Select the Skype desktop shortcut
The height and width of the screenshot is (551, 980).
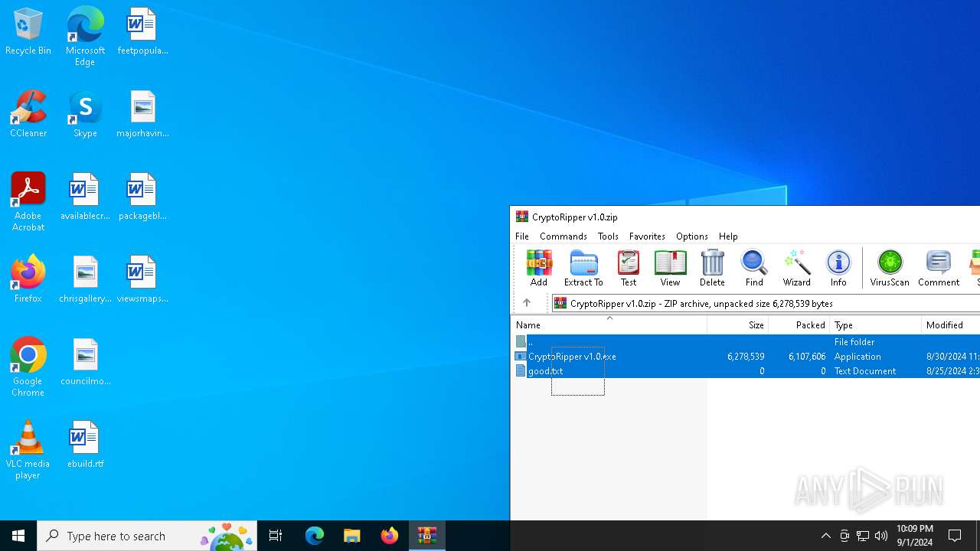(85, 115)
